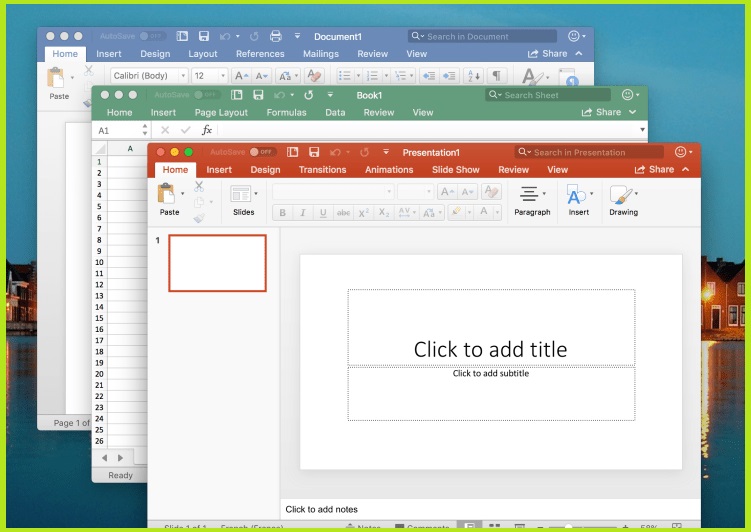
Task: Open the Mailings tab in Word
Action: point(321,54)
